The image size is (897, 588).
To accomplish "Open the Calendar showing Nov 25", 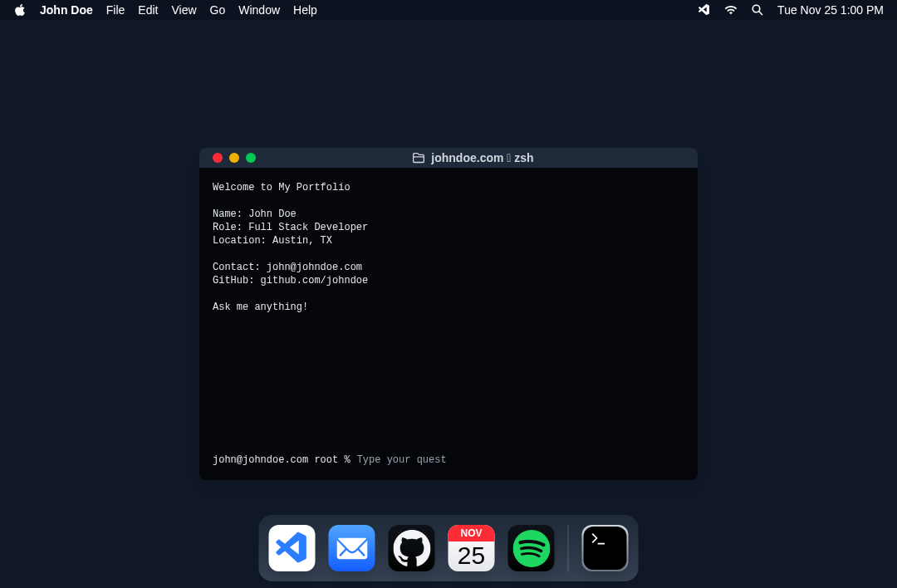I will (x=471, y=548).
